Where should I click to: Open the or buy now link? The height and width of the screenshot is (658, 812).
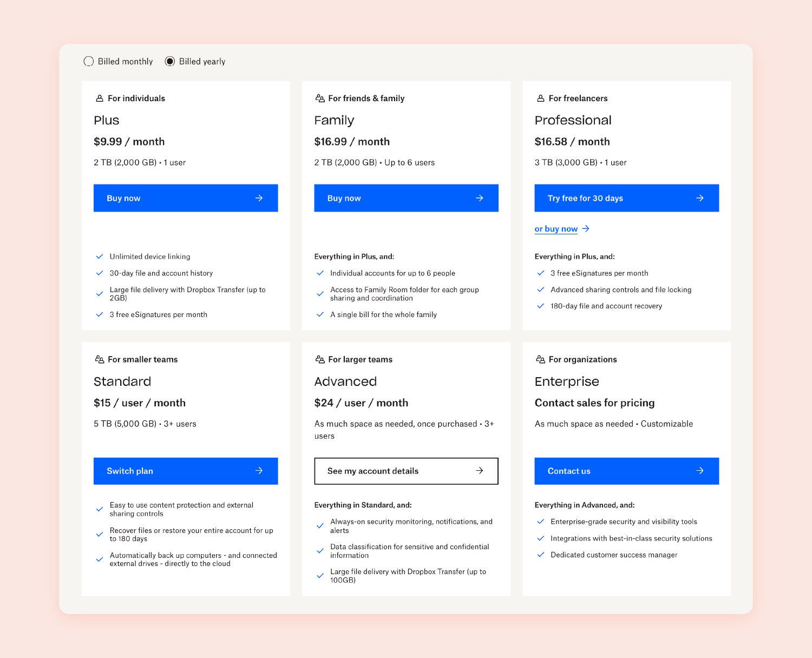point(556,229)
